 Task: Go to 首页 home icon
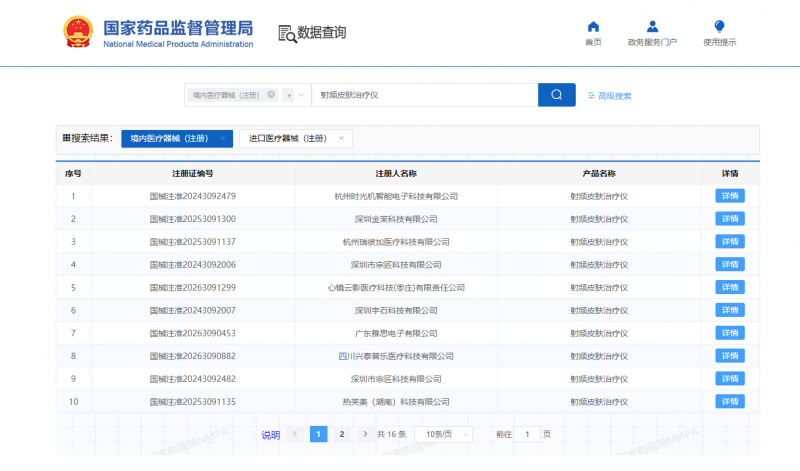(593, 27)
